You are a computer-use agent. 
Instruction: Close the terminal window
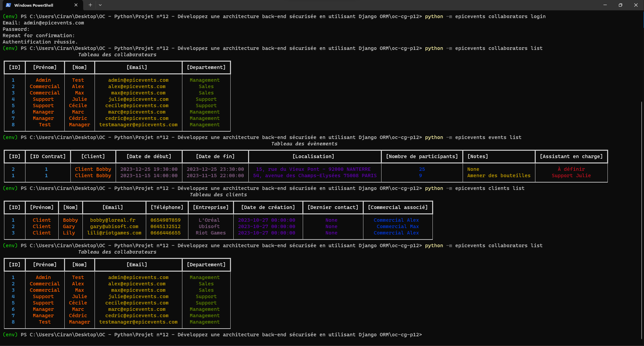point(636,5)
